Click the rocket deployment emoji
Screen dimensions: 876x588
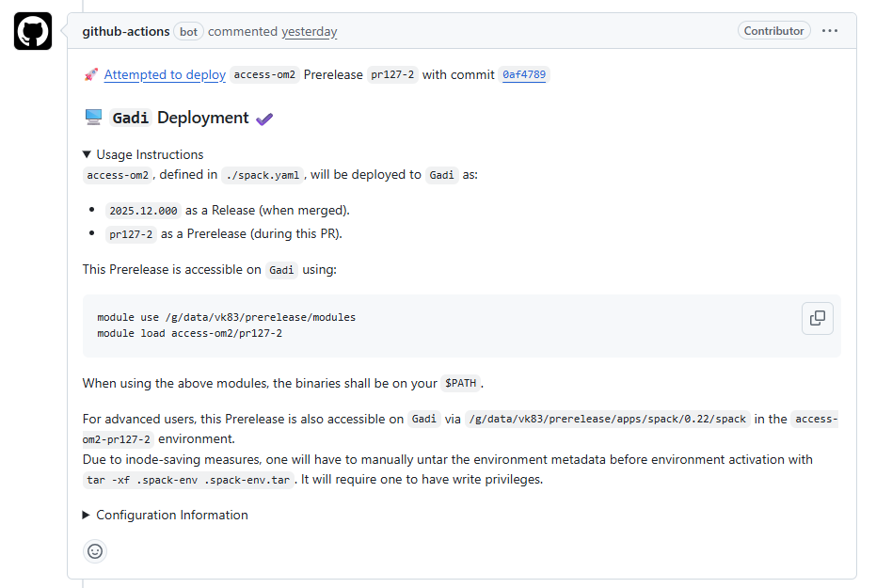click(89, 73)
